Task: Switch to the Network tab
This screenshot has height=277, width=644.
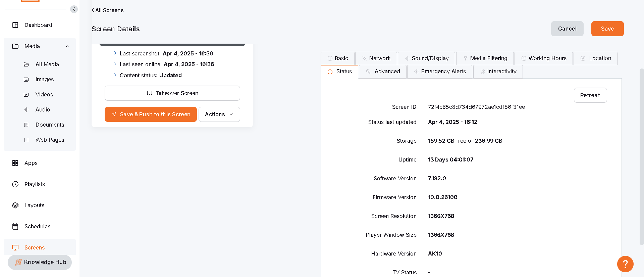Action: 376,58
